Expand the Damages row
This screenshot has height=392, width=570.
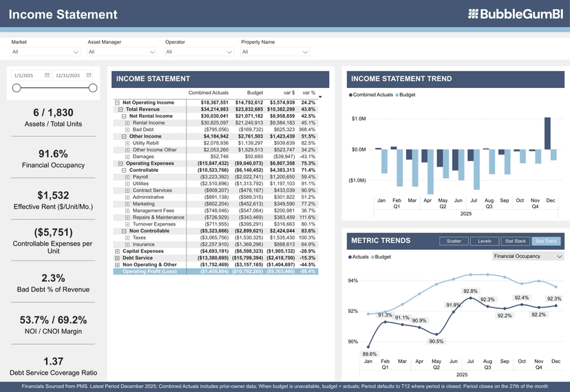pyautogui.click(x=127, y=157)
